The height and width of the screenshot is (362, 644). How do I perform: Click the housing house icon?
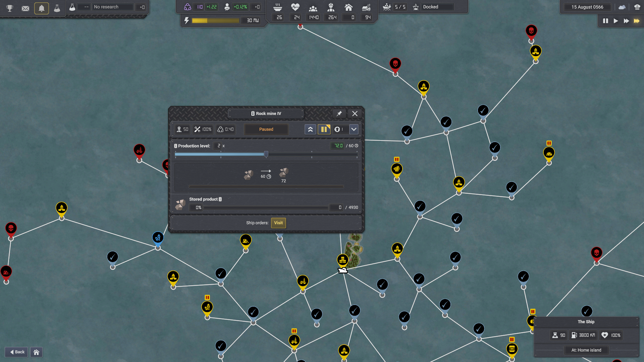tap(348, 7)
